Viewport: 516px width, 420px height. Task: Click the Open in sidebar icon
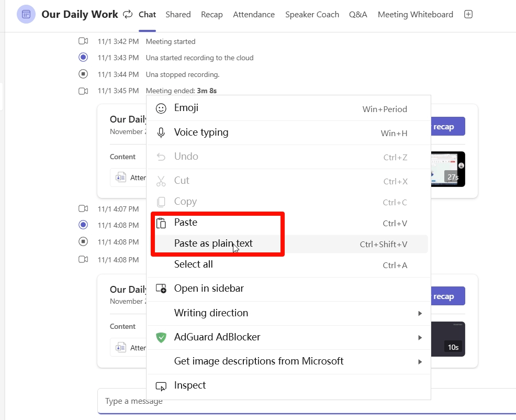point(161,289)
